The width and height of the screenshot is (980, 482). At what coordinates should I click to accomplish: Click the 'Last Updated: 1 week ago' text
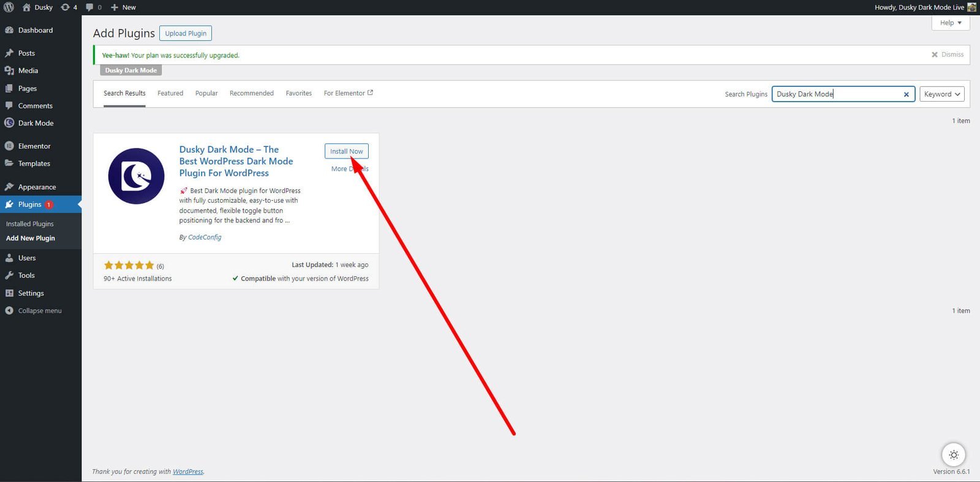tap(330, 265)
